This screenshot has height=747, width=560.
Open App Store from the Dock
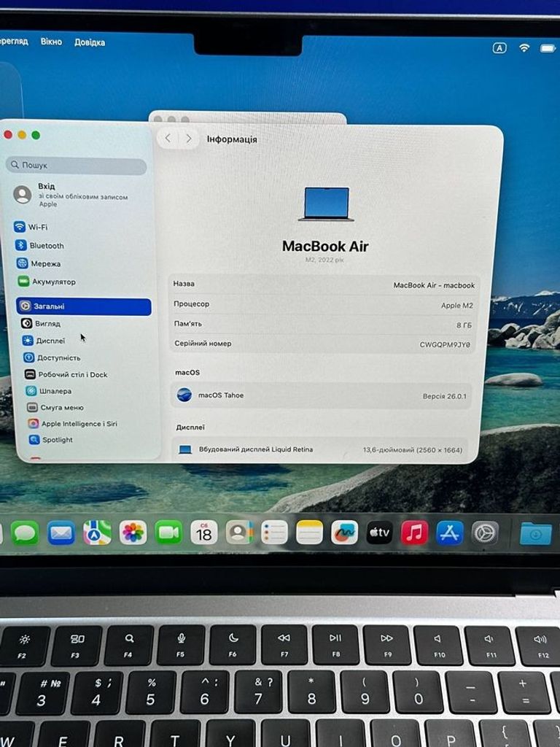pyautogui.click(x=449, y=533)
